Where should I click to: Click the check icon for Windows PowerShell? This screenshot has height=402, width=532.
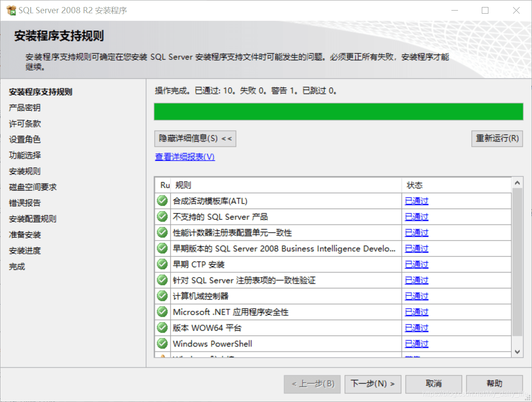click(x=163, y=343)
